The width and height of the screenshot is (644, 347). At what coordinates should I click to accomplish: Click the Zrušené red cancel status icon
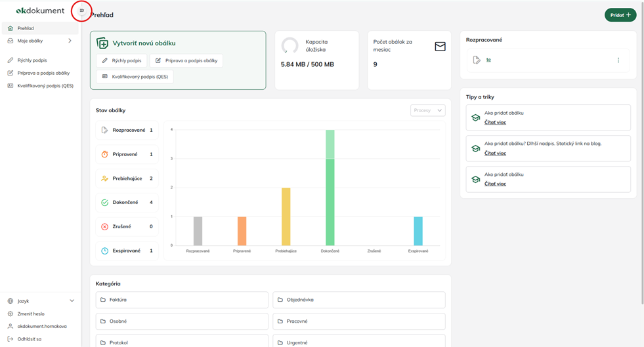pyautogui.click(x=104, y=227)
